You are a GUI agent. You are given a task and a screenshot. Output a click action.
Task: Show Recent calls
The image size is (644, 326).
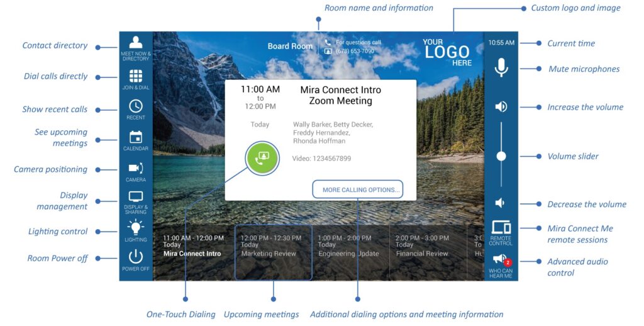136,110
